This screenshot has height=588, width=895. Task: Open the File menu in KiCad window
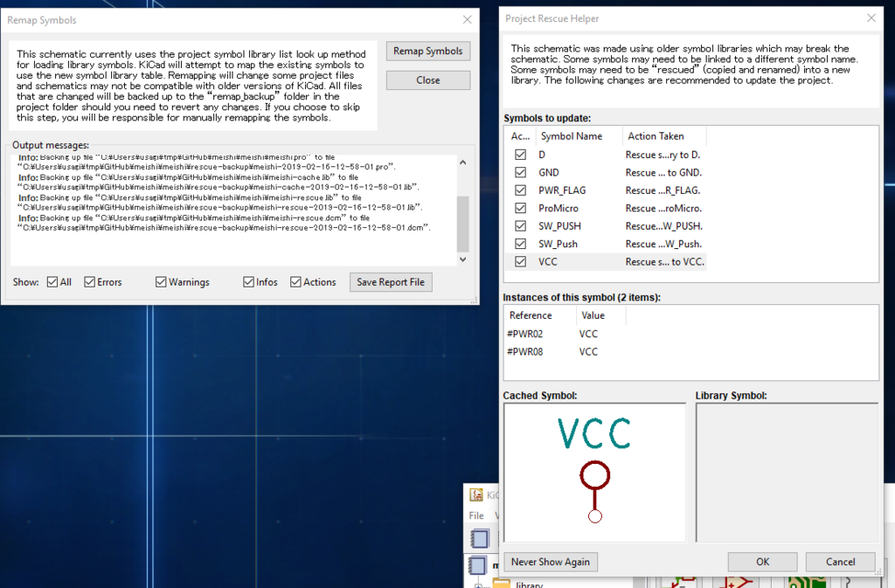(x=476, y=515)
